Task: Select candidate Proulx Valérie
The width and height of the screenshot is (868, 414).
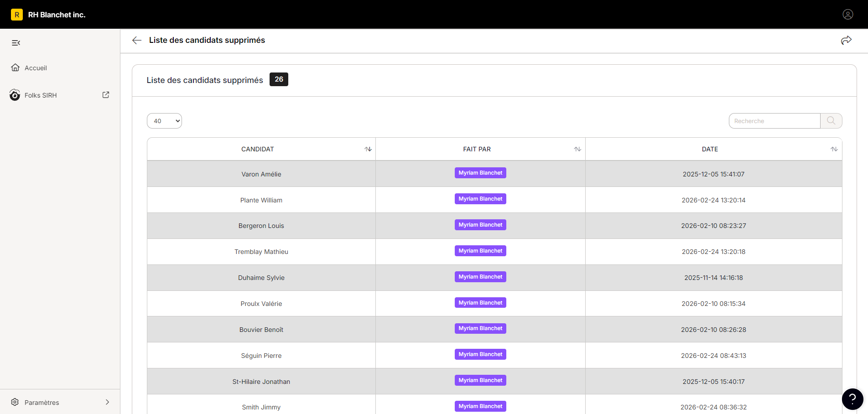Action: pyautogui.click(x=261, y=304)
